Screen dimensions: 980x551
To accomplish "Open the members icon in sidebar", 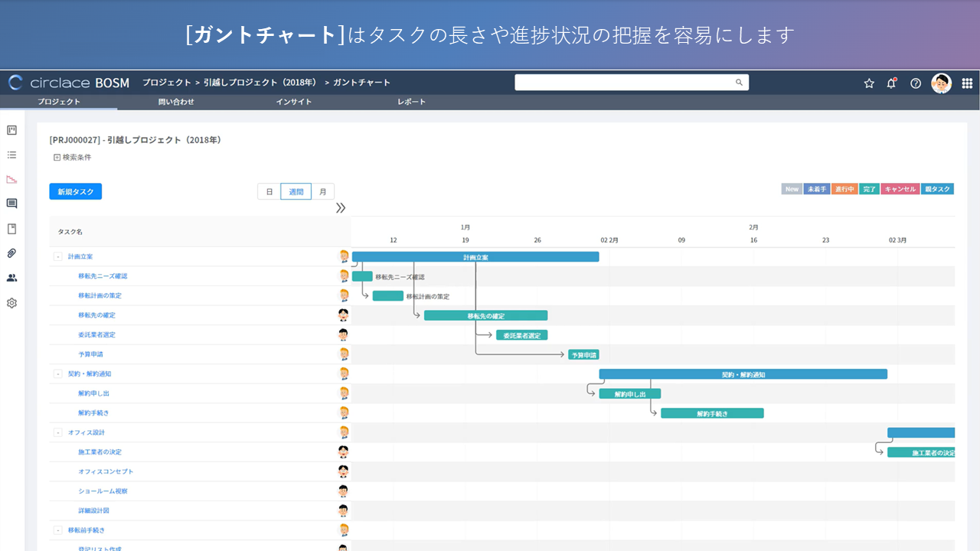I will (x=11, y=278).
